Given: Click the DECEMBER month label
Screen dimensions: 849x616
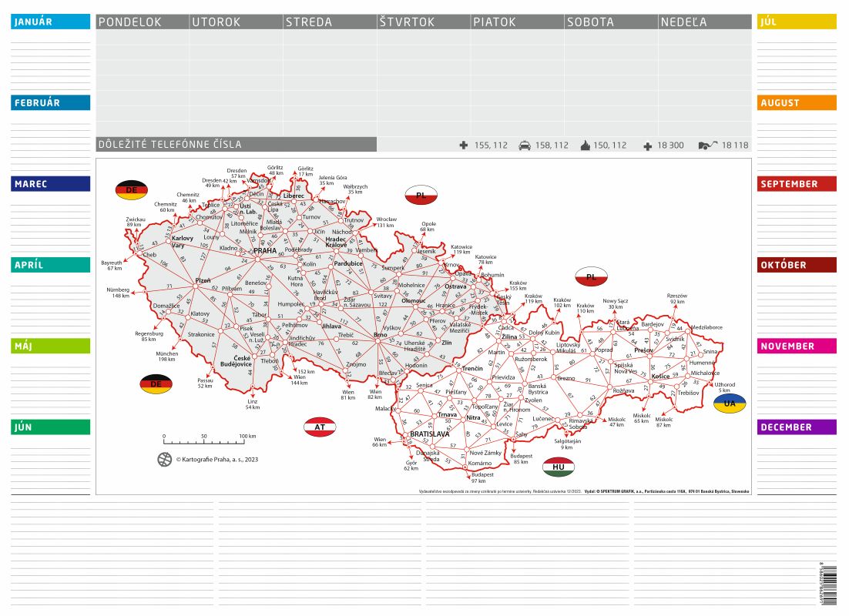Looking at the screenshot, I should [x=797, y=427].
